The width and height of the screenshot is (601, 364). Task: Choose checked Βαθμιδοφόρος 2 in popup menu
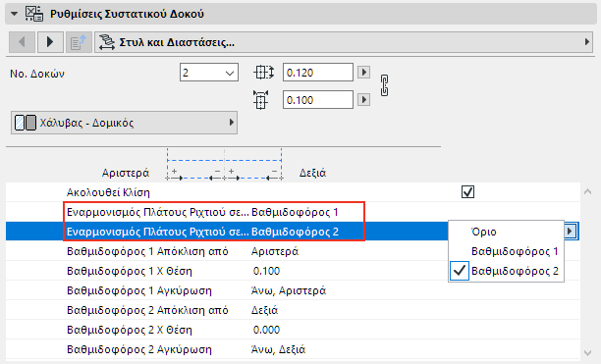click(x=506, y=271)
